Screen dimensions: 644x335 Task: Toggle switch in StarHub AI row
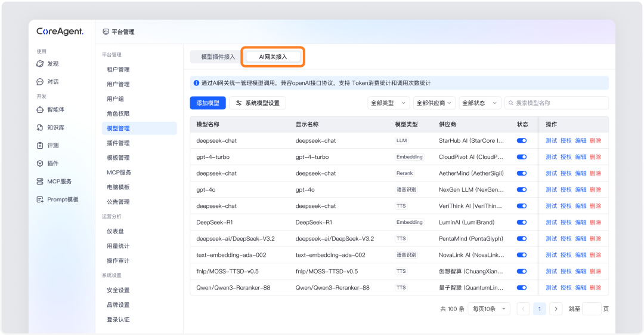point(522,141)
